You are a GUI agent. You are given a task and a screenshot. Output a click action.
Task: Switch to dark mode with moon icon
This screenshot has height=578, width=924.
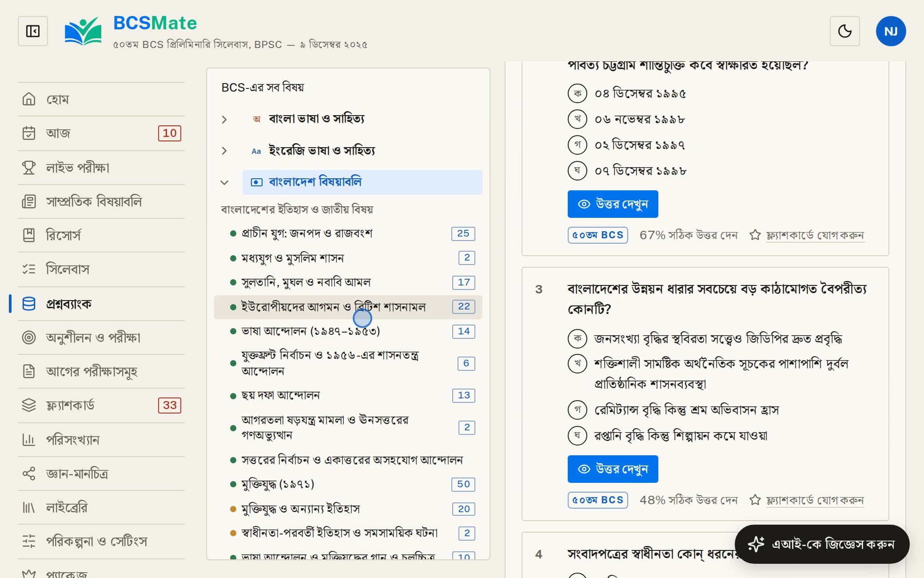point(844,31)
